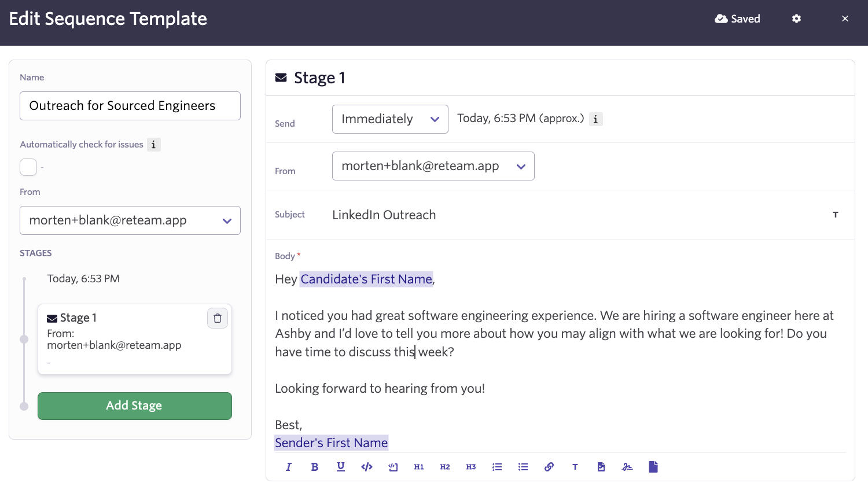Click the Add Stage button
Screen dimensions: 868x494
(135, 406)
